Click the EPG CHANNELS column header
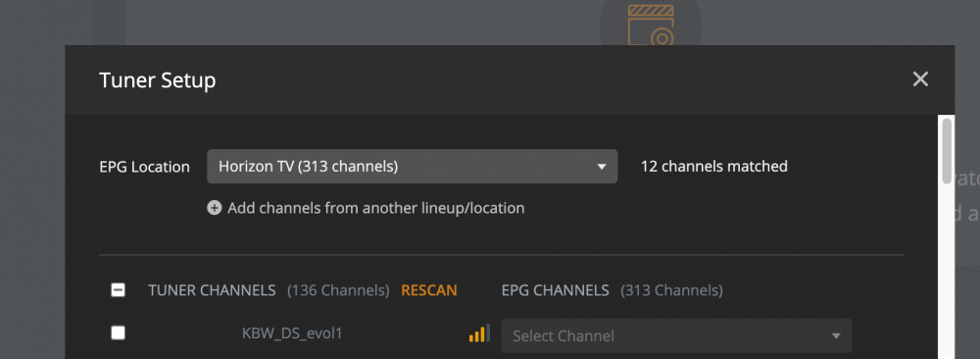 (555, 290)
